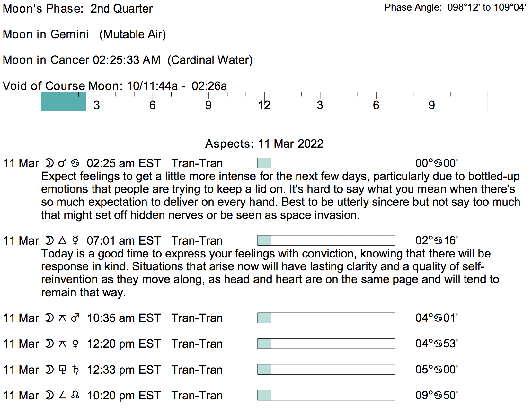Click the teal void-of-course block on the timeline
This screenshot has height=409, width=532.
(64, 102)
